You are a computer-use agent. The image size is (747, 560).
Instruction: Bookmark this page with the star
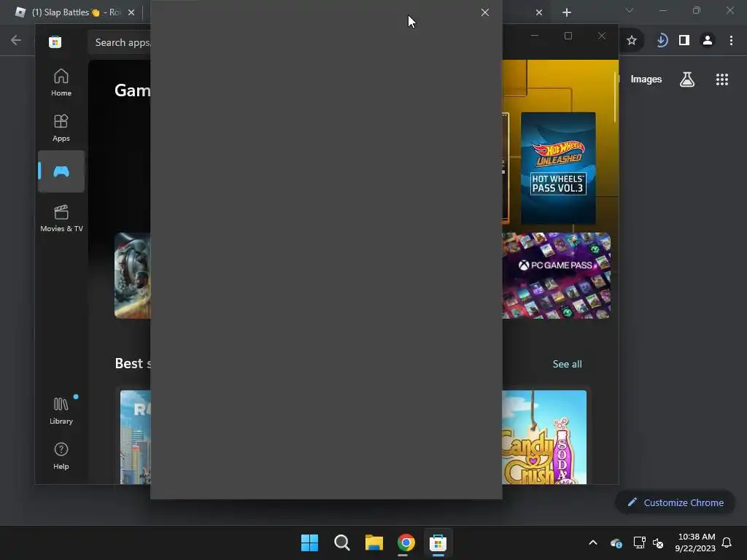632,41
